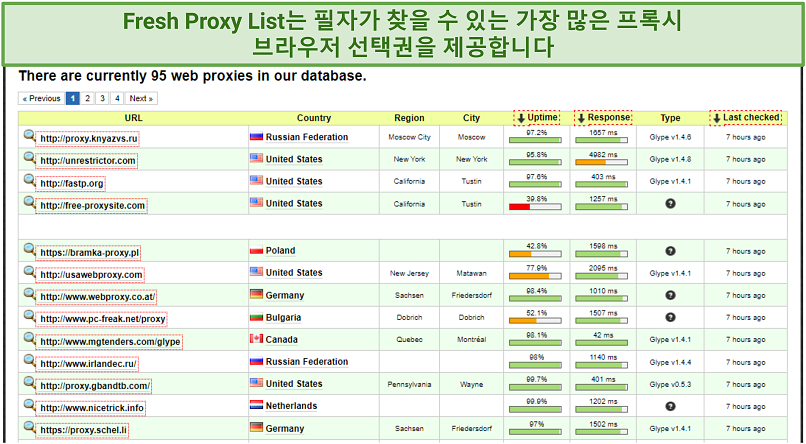Screen dimensions: 806x444
Task: Go to page 2
Action: [x=87, y=98]
